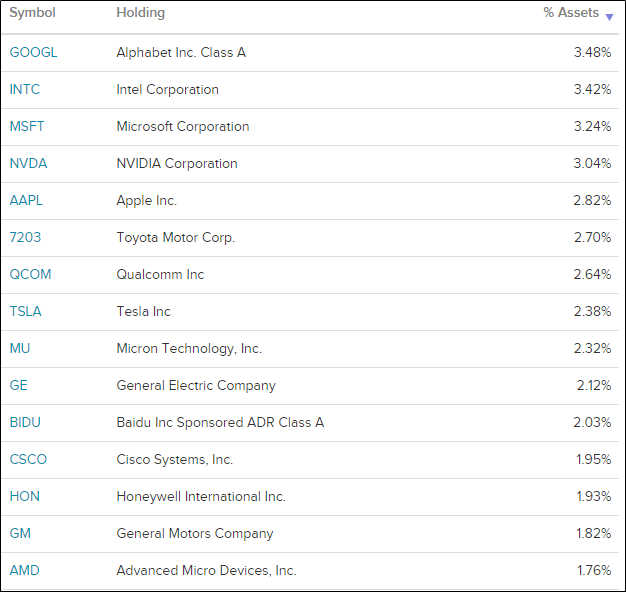Screen dimensions: 626x592
Task: Click the Holding column header
Action: (x=140, y=13)
